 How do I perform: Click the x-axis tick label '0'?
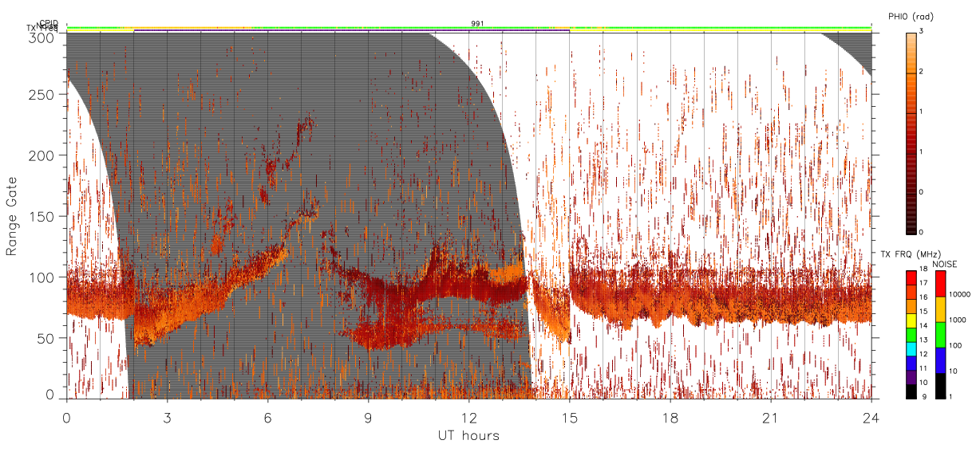pos(66,417)
